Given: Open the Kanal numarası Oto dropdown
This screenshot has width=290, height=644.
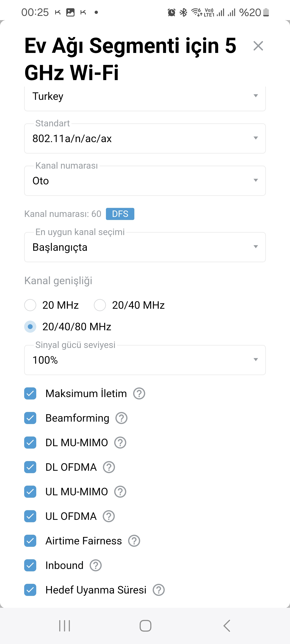Looking at the screenshot, I should [x=145, y=181].
